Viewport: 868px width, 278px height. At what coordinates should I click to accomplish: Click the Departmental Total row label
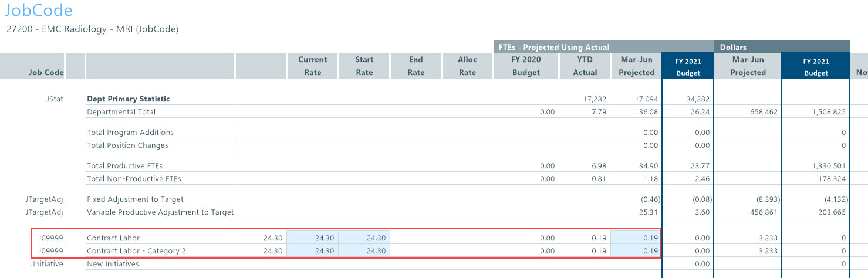121,111
